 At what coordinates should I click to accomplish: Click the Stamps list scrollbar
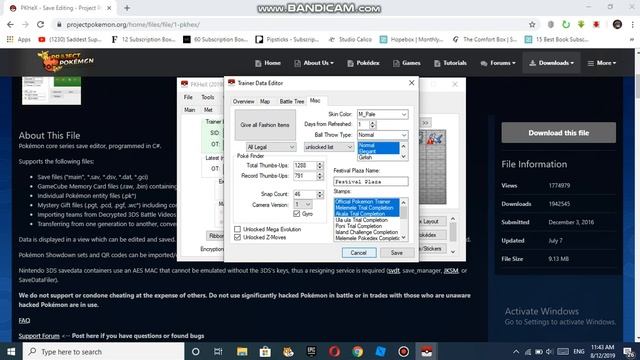click(403, 220)
